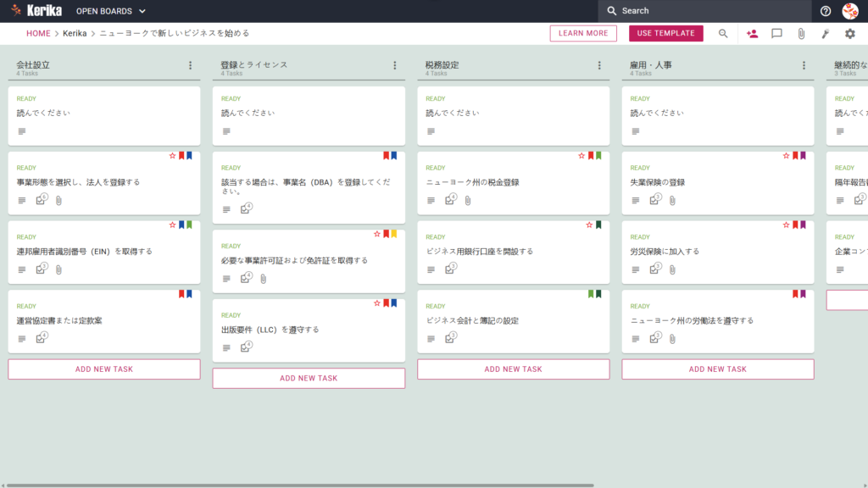
Task: Click the green tag on ビジネス会計と簿記の設定 card
Action: pos(590,294)
